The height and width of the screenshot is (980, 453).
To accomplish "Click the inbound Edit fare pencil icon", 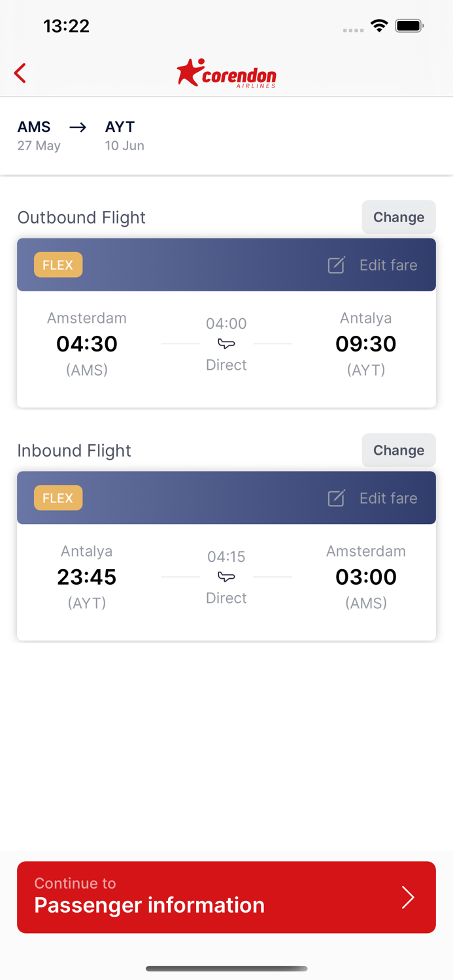I will point(336,498).
